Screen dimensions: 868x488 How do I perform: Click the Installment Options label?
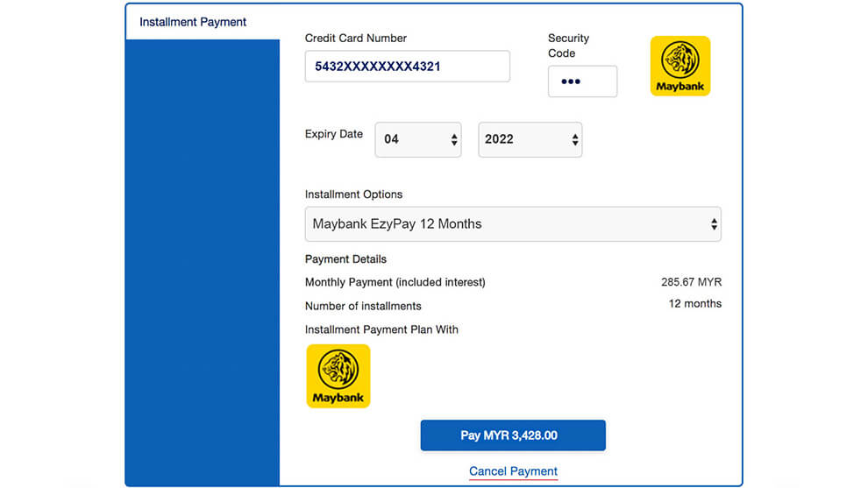353,194
